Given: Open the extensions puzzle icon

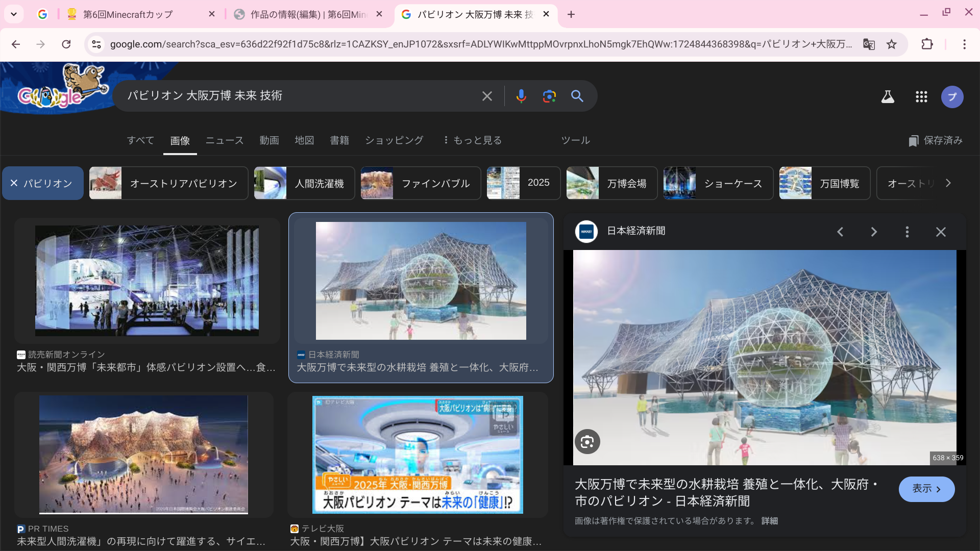Looking at the screenshot, I should point(927,44).
